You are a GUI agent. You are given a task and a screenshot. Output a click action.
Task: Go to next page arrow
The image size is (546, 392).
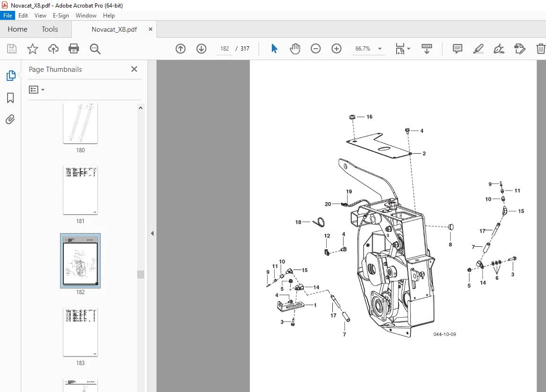click(x=201, y=49)
